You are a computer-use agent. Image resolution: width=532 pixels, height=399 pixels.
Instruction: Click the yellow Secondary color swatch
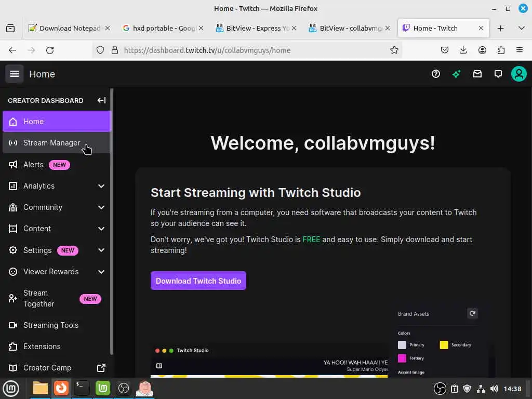[x=444, y=345]
